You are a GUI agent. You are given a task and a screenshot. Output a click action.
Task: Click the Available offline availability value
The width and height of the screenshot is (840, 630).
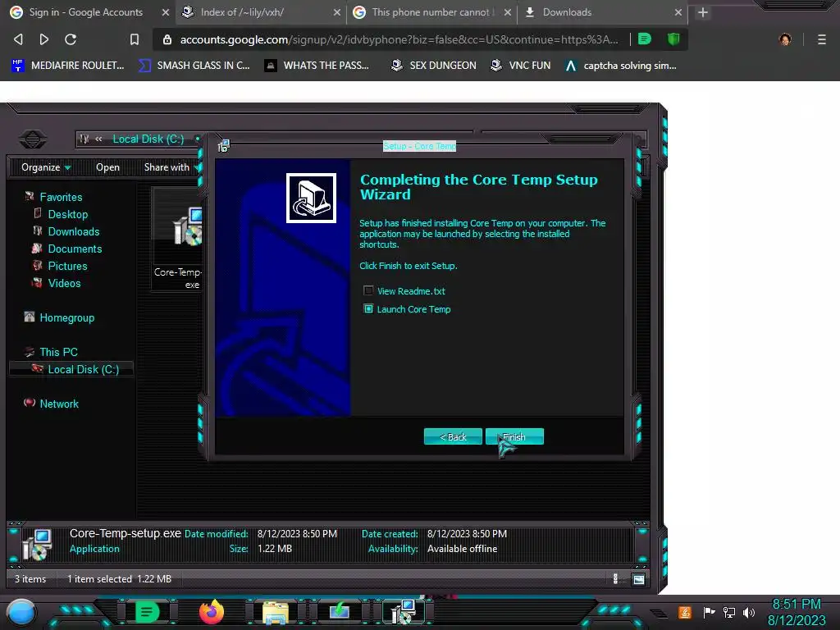(463, 549)
